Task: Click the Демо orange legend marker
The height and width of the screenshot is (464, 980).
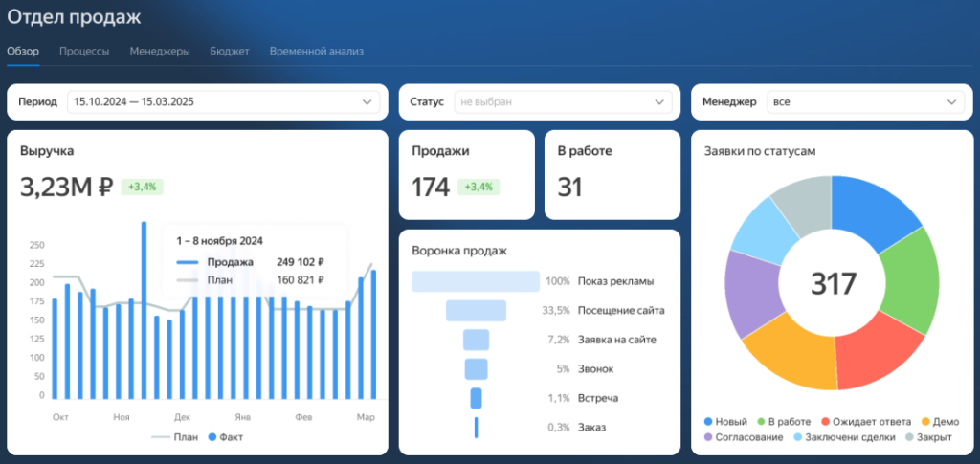Action: (x=924, y=421)
